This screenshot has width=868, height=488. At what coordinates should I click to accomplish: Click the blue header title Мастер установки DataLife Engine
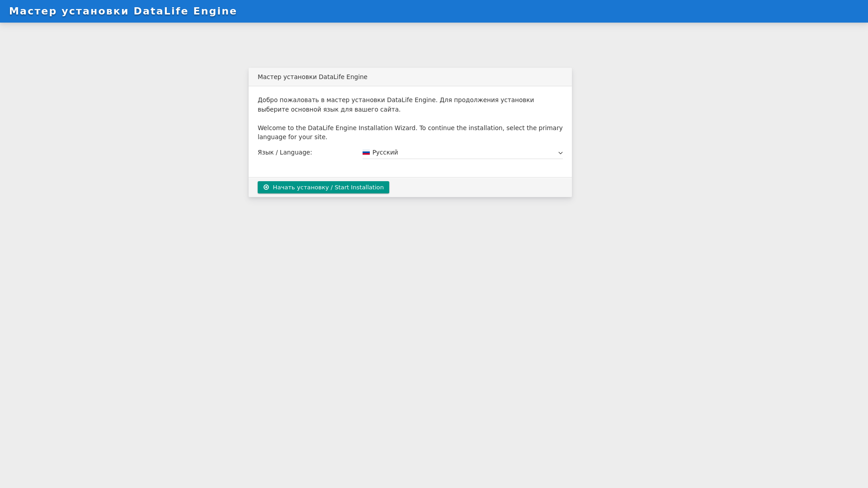pyautogui.click(x=123, y=11)
